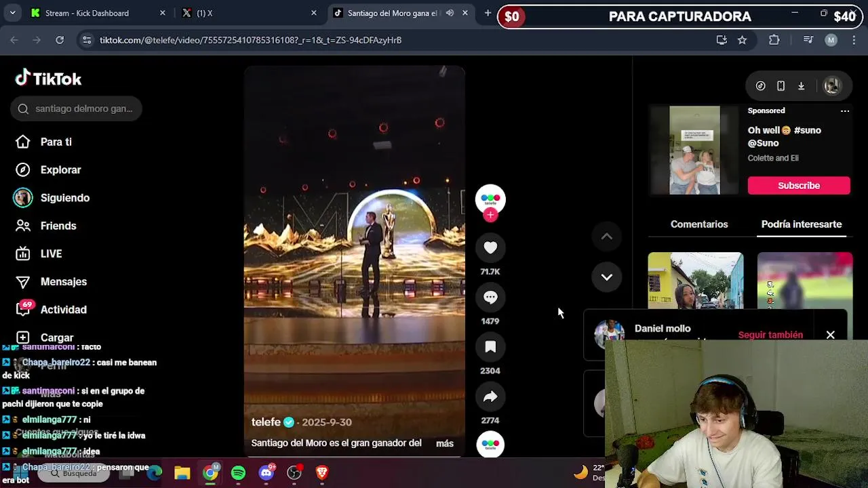
Task: Close the Santiago del Moro tab
Action: click(x=465, y=13)
